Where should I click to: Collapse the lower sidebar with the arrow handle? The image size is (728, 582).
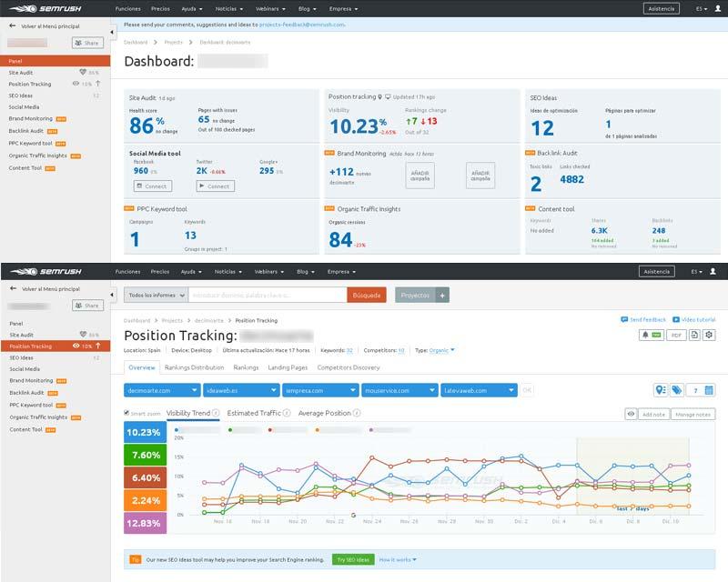[113, 295]
